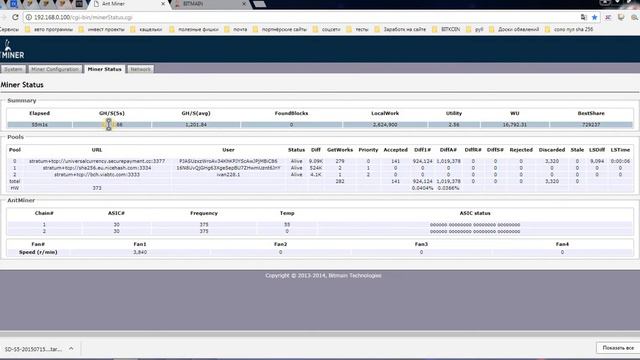Close the BITMAIN browser tab

244,4
